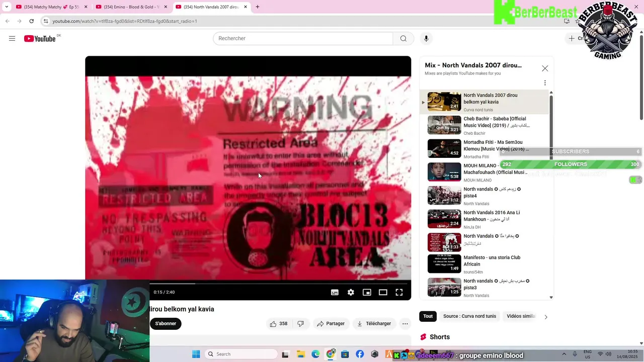This screenshot has width=644, height=362.
Task: Switch to theater mode
Action: tap(383, 292)
